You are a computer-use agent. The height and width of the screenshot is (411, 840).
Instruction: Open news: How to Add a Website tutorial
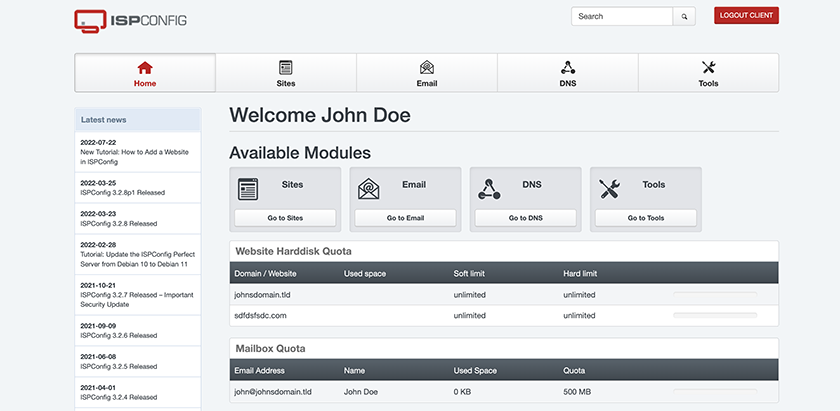(x=134, y=157)
